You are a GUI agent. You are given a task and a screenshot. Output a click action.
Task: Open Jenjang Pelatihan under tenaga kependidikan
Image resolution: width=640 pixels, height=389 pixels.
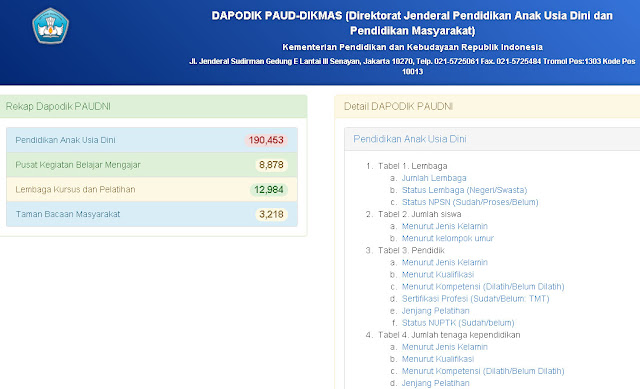436,383
